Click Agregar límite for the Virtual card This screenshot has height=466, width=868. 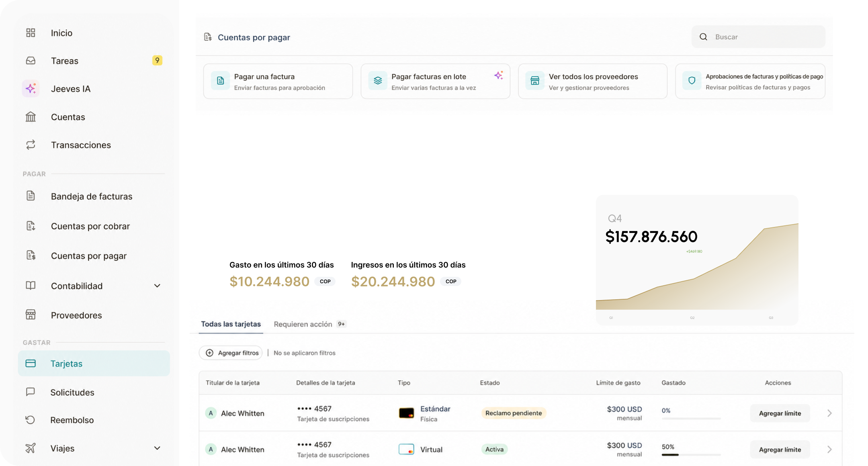tap(780, 449)
